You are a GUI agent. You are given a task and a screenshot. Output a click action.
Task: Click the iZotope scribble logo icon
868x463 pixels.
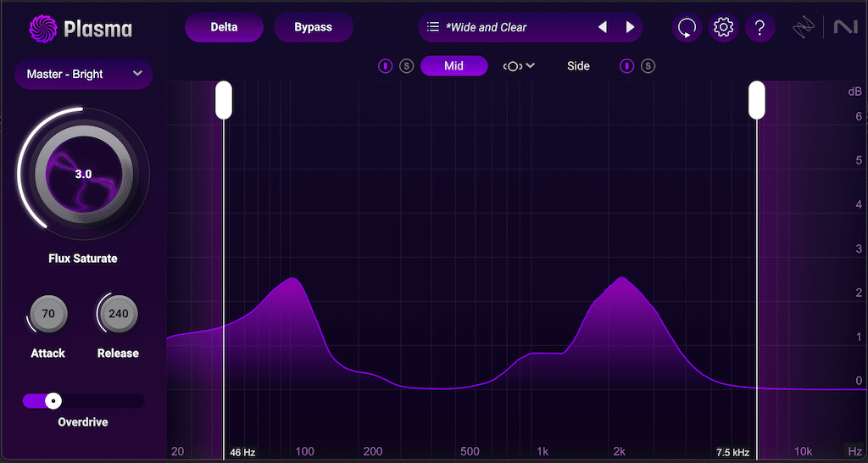pos(804,28)
